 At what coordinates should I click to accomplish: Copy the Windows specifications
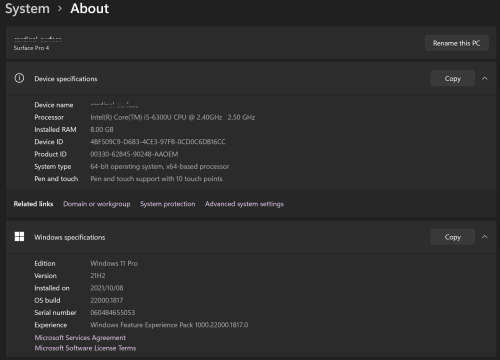(x=452, y=237)
